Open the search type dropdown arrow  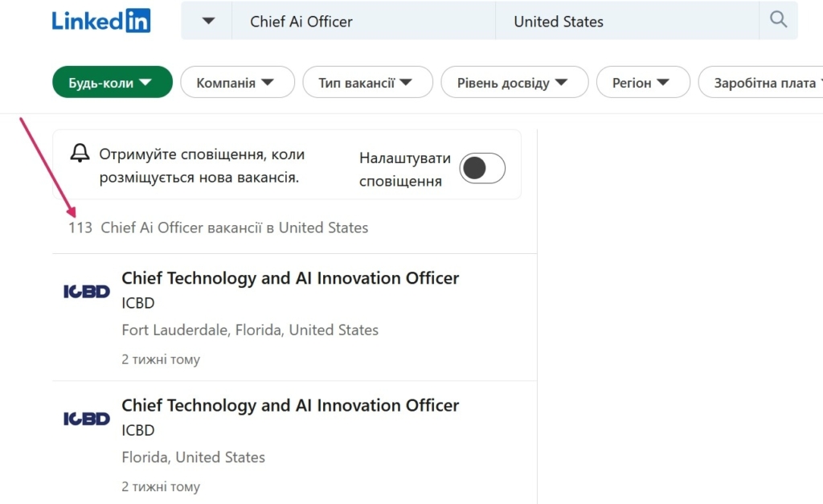point(208,21)
